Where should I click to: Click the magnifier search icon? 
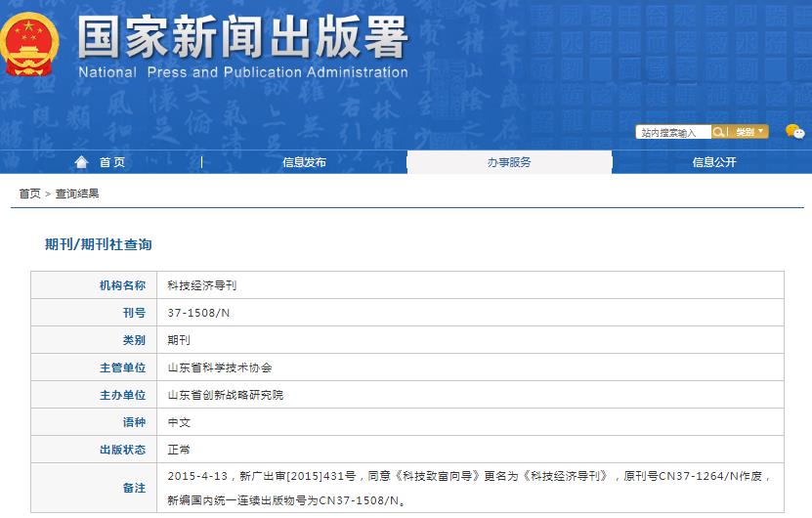click(719, 132)
